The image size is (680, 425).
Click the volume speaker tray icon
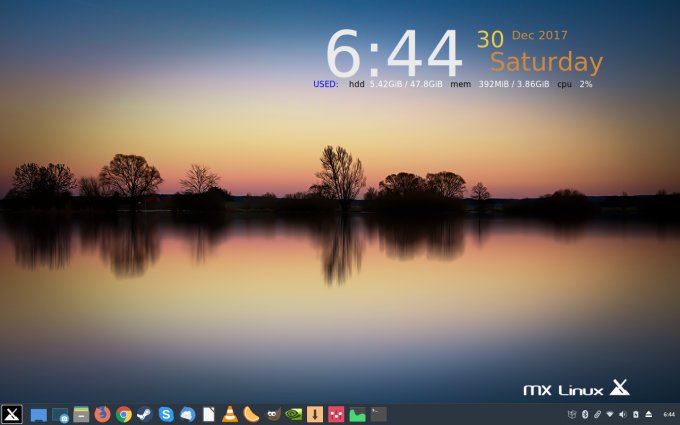[622, 414]
